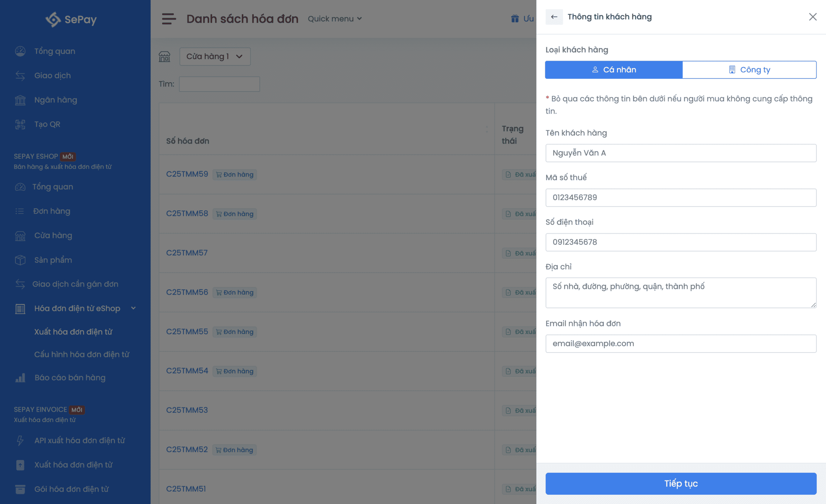The width and height of the screenshot is (826, 504).
Task: Click the Tên khách hàng input field
Action: coord(680,153)
